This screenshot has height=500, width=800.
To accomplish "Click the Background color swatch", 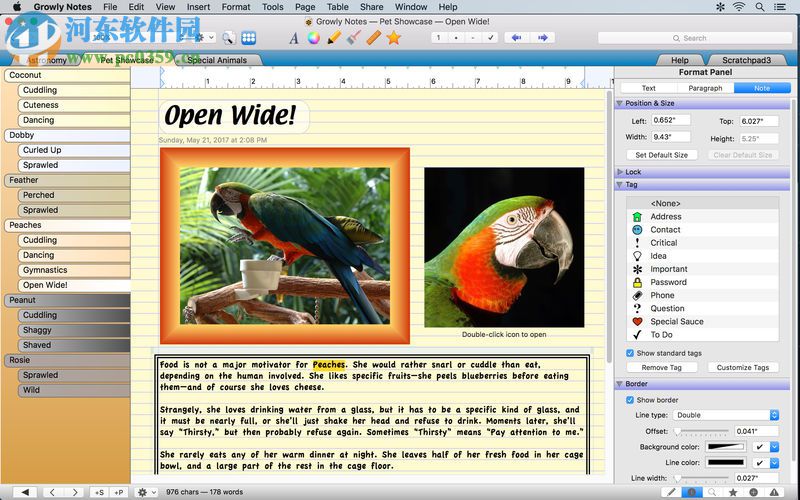I will 726,447.
